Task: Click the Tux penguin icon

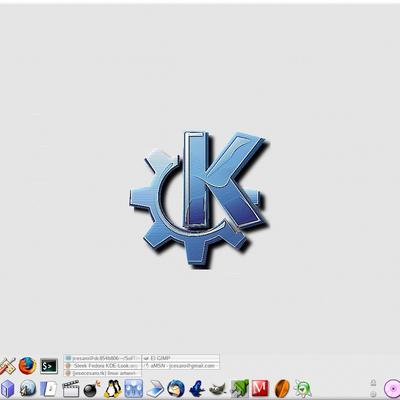Action: tap(113, 388)
